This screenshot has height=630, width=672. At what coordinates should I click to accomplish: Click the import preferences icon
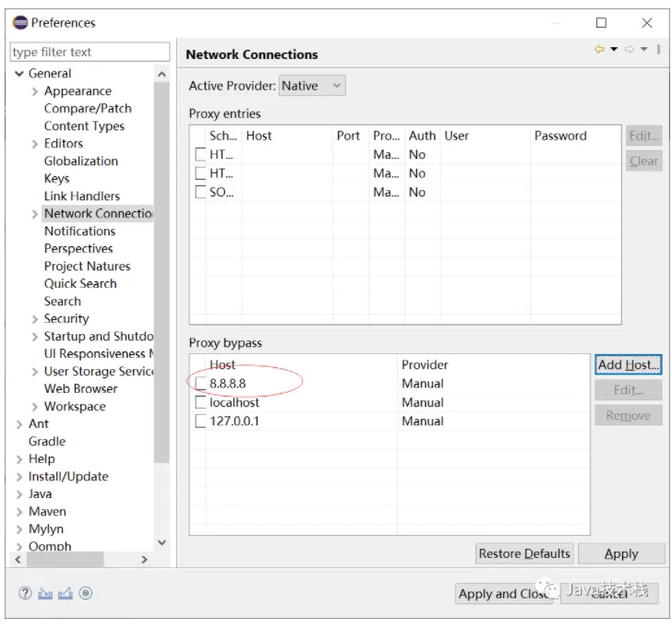click(45, 593)
